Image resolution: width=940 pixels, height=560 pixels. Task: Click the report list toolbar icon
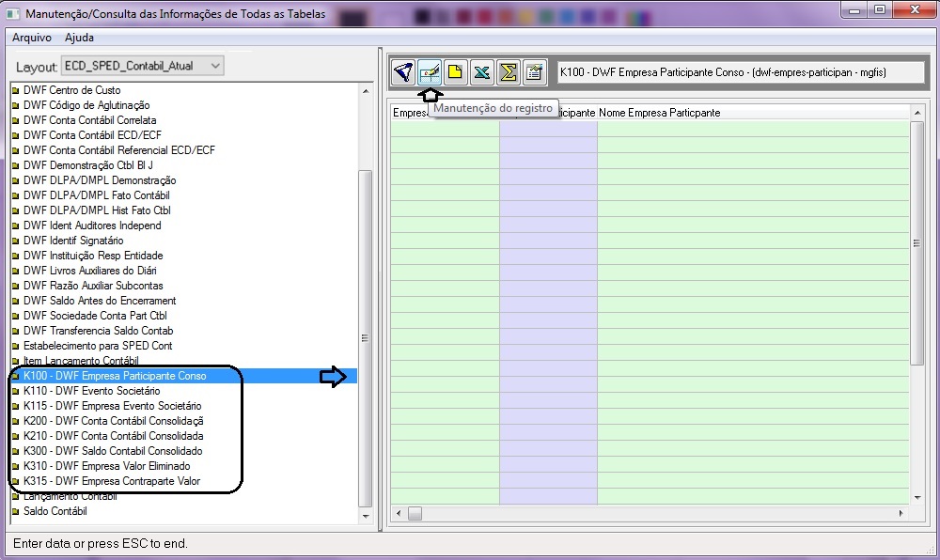click(x=534, y=72)
